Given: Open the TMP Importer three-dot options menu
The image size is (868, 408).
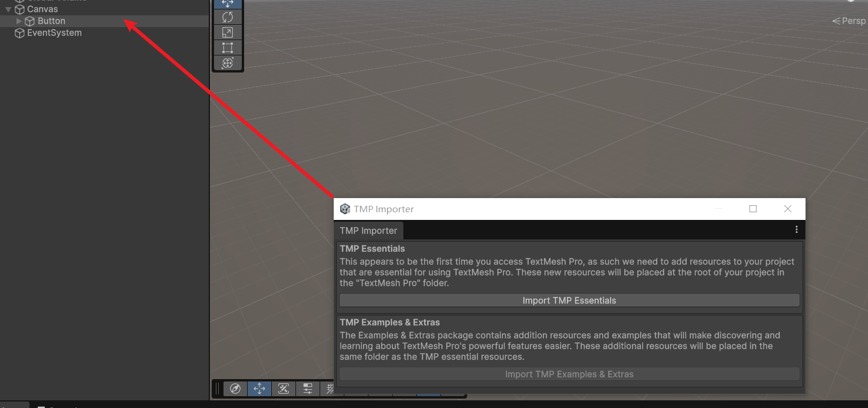Looking at the screenshot, I should (796, 229).
